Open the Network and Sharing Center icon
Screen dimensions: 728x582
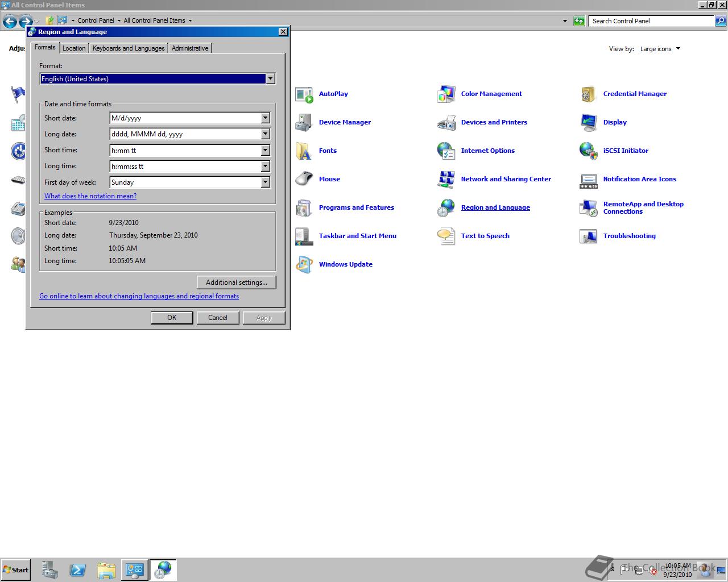point(446,180)
